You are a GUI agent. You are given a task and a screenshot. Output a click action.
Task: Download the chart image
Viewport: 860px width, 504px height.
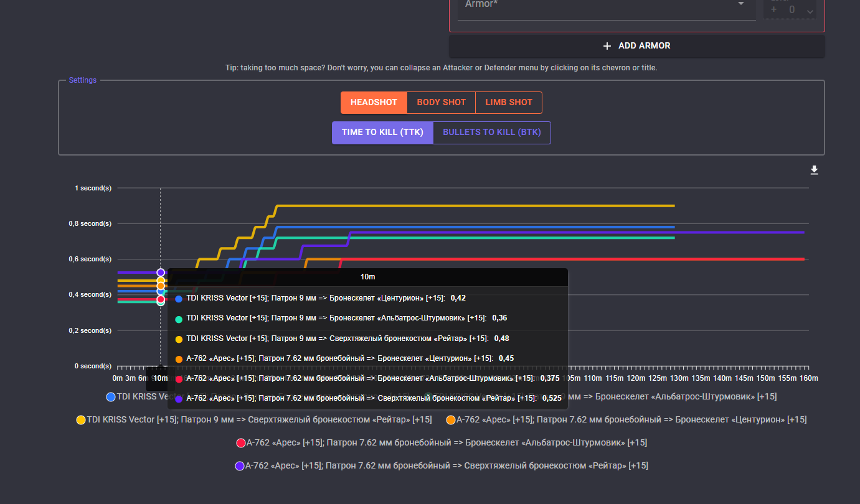pos(814,170)
